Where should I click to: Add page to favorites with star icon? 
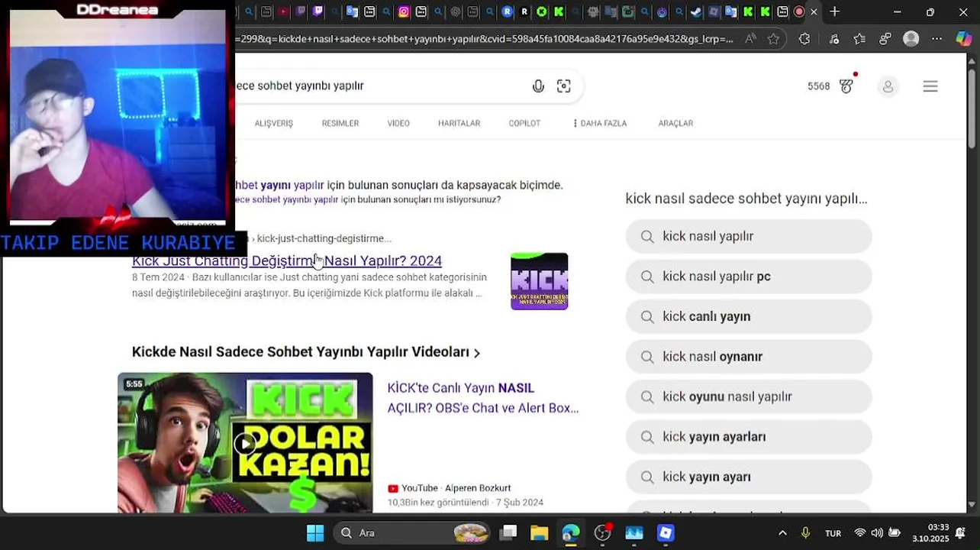773,39
